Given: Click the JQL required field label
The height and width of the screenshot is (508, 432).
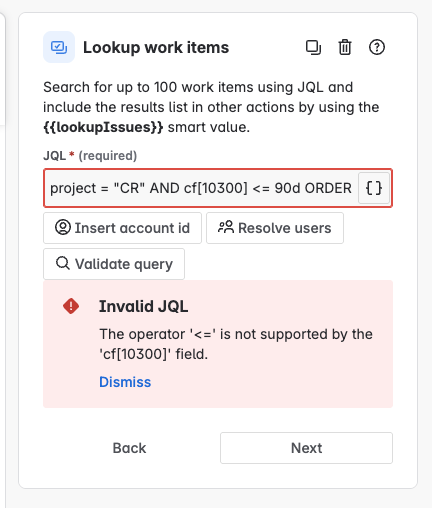Looking at the screenshot, I should [x=90, y=156].
